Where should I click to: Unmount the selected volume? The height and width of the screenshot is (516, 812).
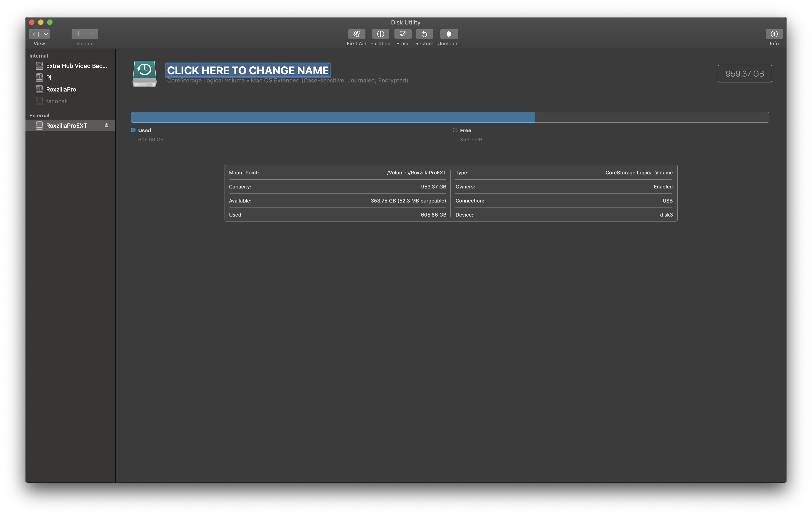449,34
